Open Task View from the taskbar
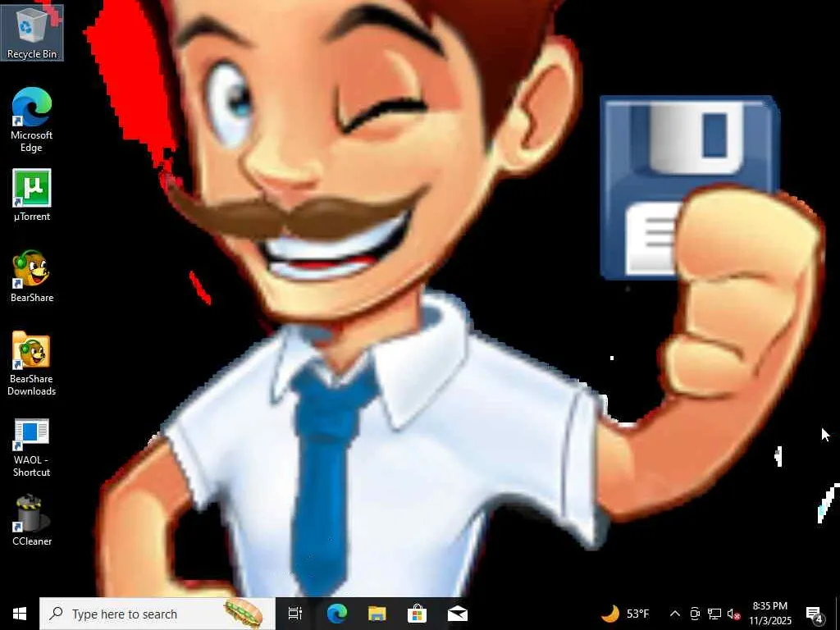Viewport: 840px width, 630px height. [x=295, y=614]
